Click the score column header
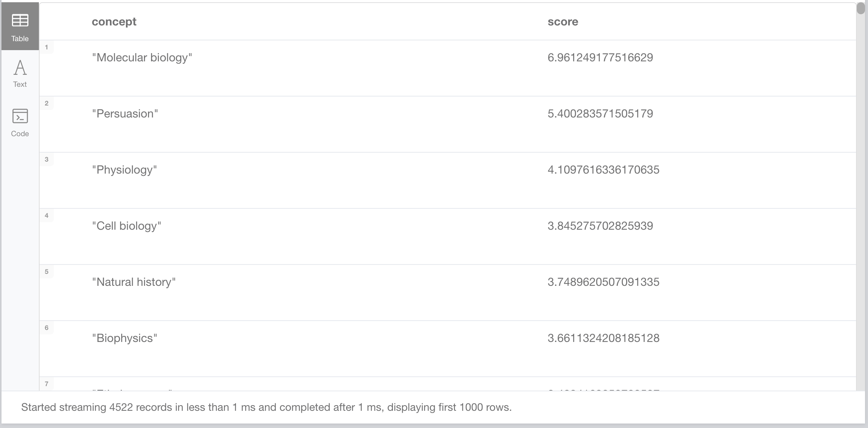 point(563,22)
